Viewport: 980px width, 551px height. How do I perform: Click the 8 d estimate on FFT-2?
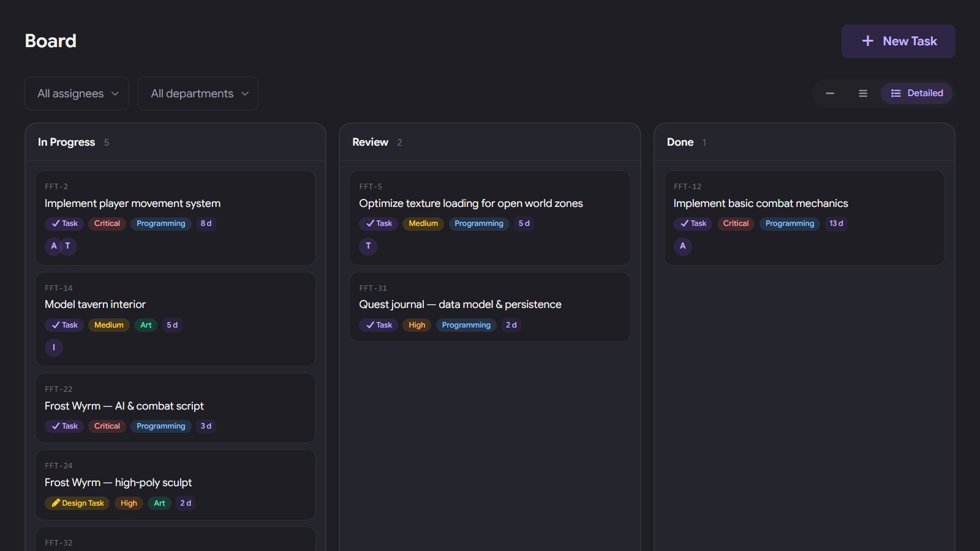(x=206, y=223)
